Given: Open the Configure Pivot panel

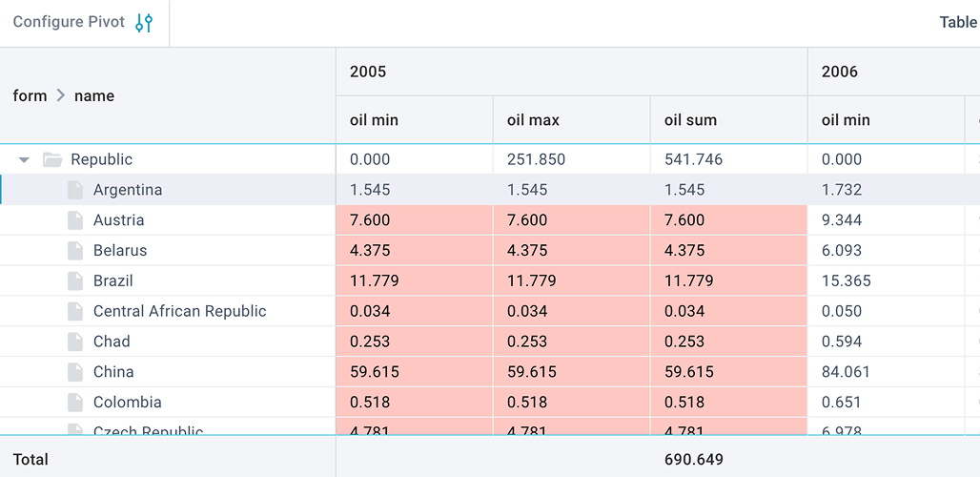Looking at the screenshot, I should click(x=69, y=23).
